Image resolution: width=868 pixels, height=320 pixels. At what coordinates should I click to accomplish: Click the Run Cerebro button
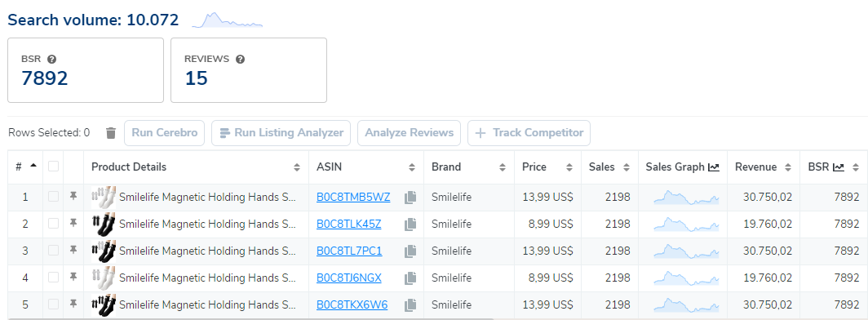coord(165,133)
